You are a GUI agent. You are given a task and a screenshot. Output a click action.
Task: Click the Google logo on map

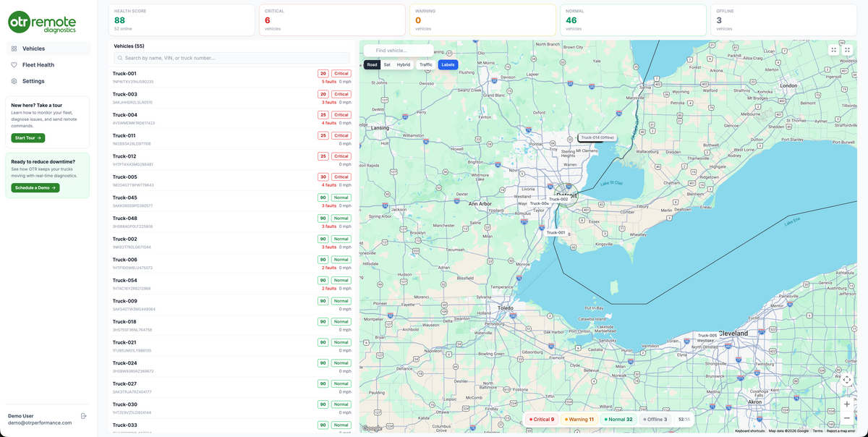click(x=372, y=428)
